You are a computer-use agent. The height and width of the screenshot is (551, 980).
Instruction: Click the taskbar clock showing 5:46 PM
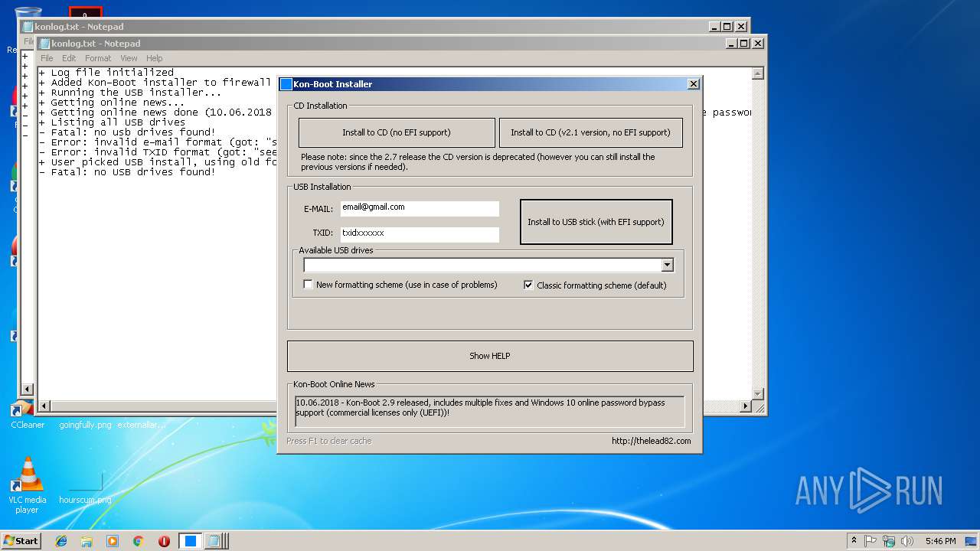[940, 541]
